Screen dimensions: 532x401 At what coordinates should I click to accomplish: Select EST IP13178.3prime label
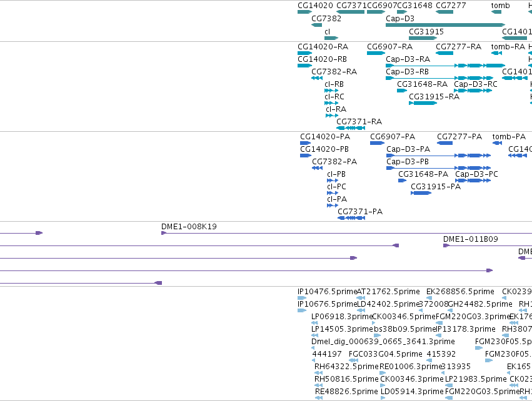tap(465, 329)
